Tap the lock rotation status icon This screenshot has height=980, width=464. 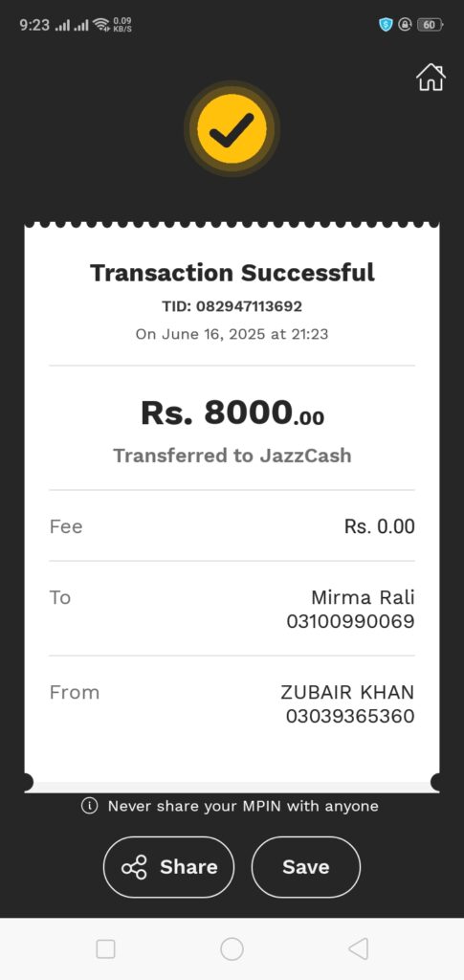(x=405, y=25)
